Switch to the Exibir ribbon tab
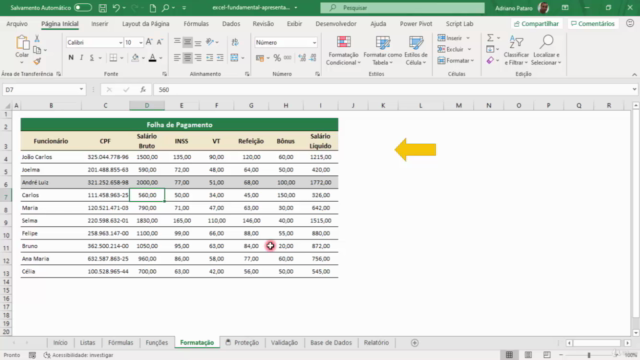The width and height of the screenshot is (640, 360). coord(294,24)
